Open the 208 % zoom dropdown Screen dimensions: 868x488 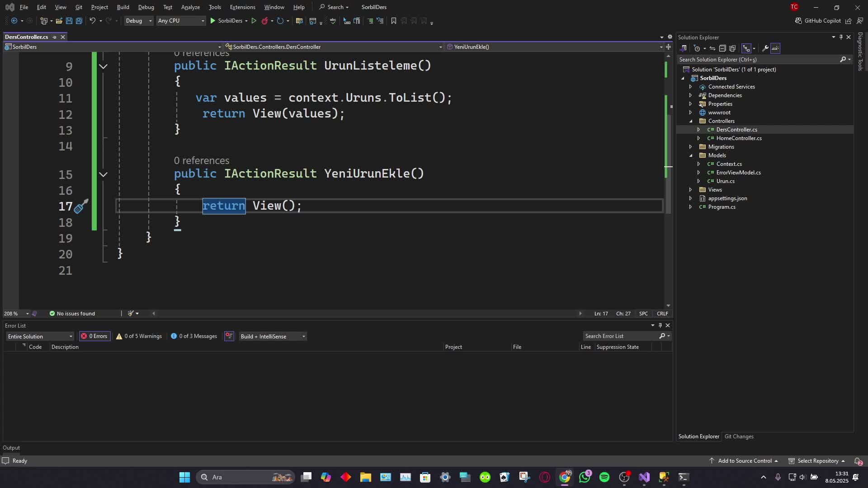[x=16, y=314]
